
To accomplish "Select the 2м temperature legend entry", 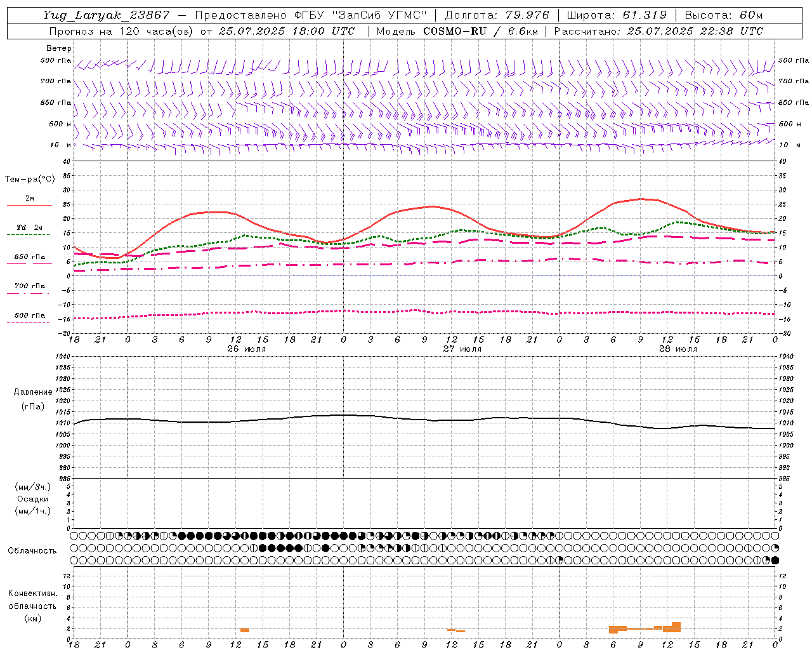I will click(30, 198).
